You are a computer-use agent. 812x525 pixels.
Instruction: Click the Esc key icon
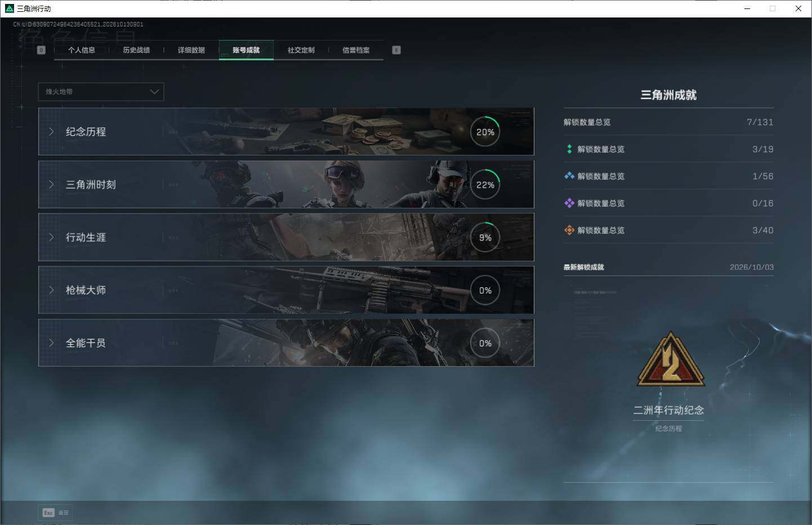(x=48, y=513)
